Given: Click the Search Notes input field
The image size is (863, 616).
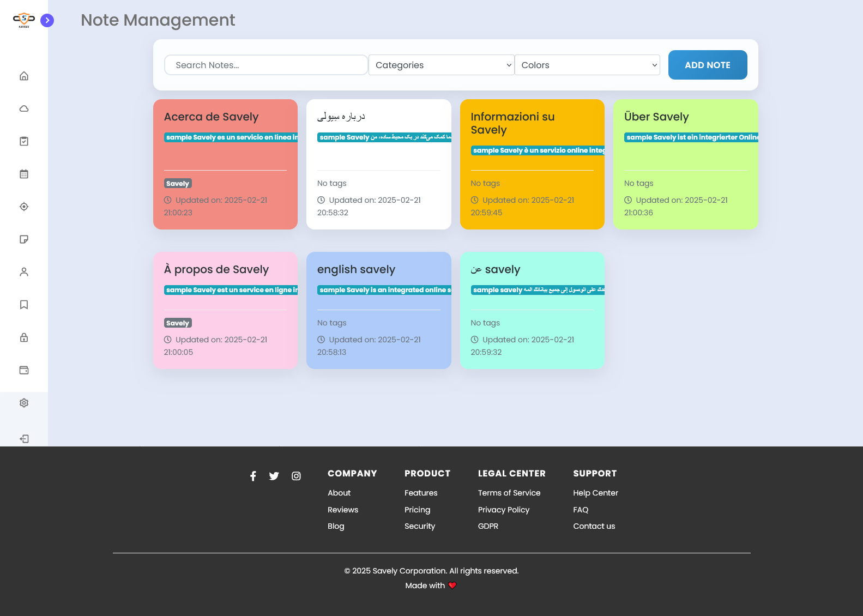Looking at the screenshot, I should [265, 65].
